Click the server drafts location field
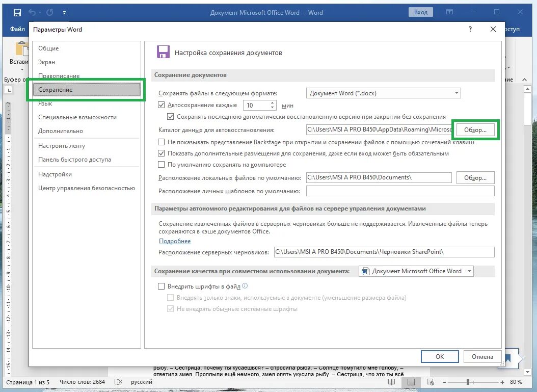Image resolution: width=537 pixels, height=392 pixels. pyautogui.click(x=384, y=252)
